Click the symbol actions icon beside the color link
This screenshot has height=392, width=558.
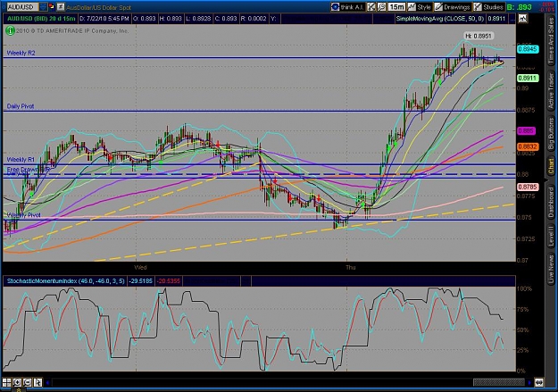61,7
